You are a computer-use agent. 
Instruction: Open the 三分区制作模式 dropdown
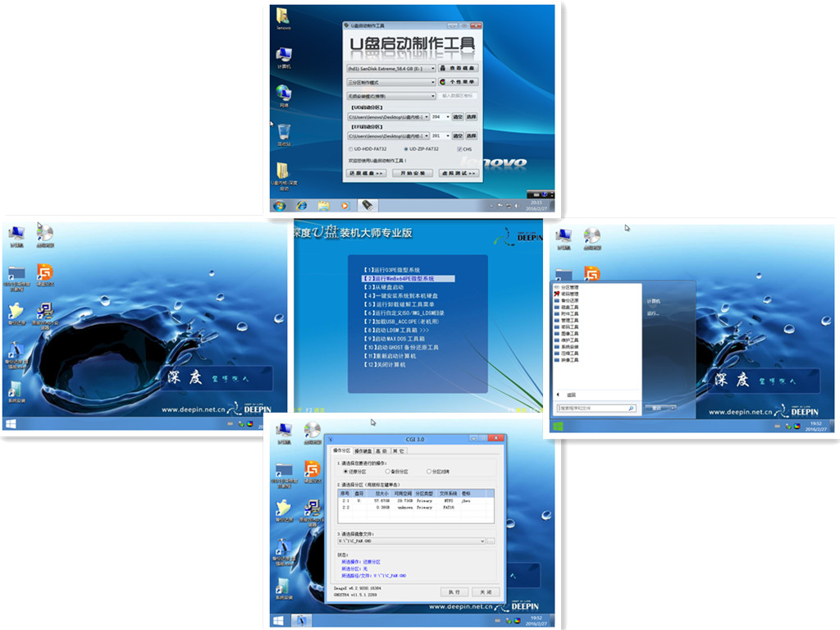432,82
